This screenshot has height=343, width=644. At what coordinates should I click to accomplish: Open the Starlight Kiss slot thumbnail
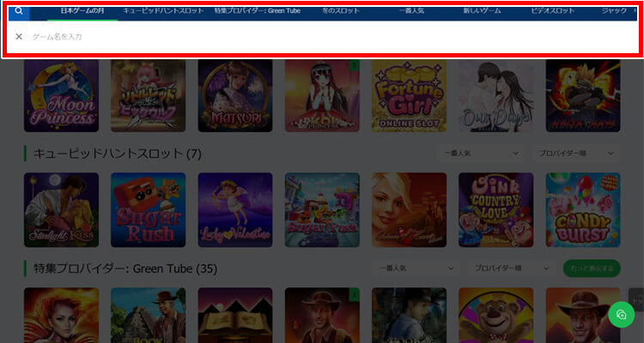point(61,209)
